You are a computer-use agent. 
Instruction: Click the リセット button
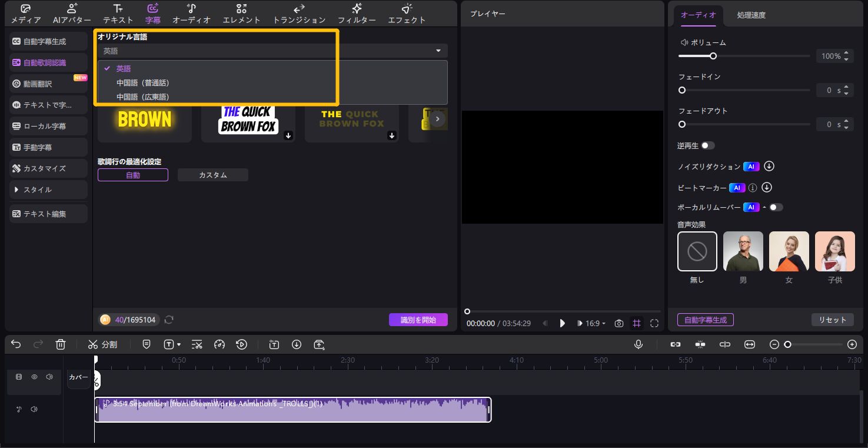(x=832, y=320)
